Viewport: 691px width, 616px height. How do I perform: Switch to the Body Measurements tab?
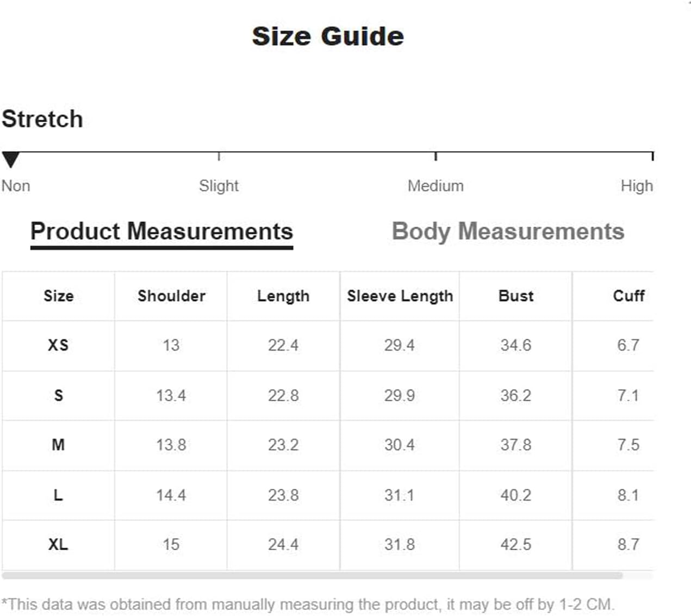tap(508, 232)
